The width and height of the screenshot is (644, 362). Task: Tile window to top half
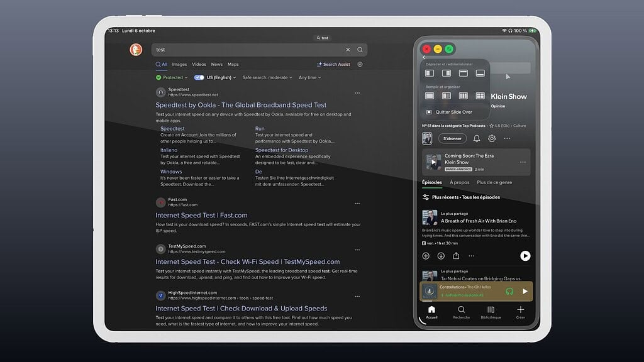[x=464, y=73]
